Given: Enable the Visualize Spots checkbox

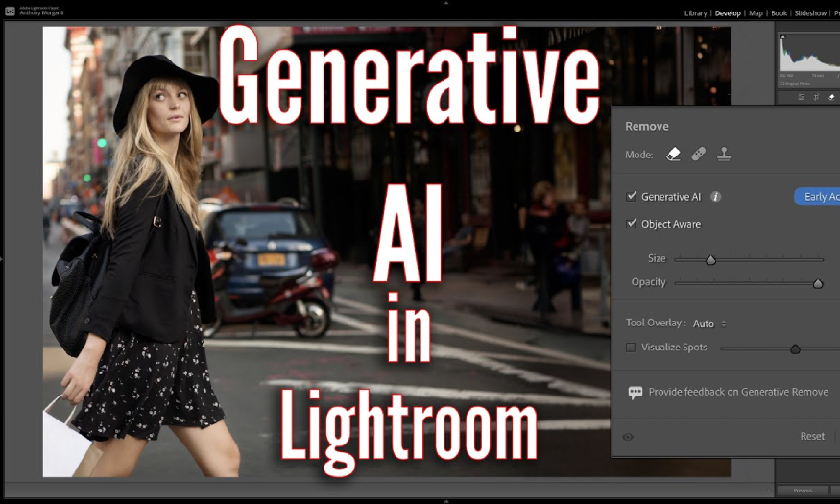Looking at the screenshot, I should [631, 348].
